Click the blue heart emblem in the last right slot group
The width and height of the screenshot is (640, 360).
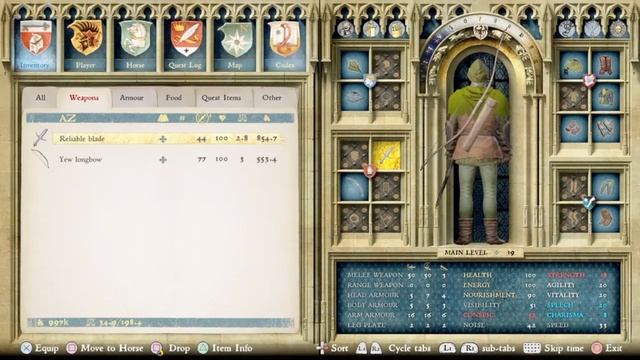tap(589, 202)
